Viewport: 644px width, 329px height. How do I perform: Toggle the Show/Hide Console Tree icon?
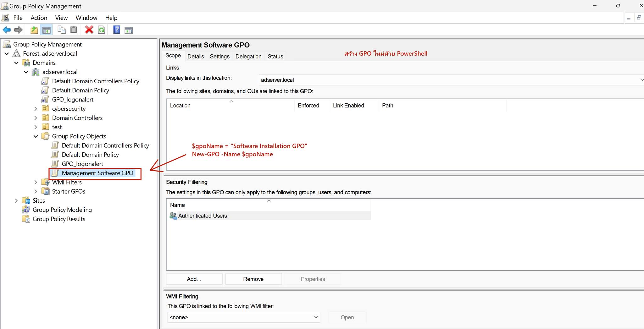tap(46, 30)
